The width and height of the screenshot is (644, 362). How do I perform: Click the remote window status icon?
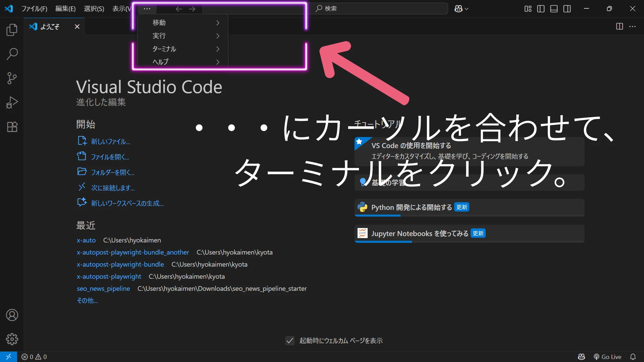(x=8, y=357)
